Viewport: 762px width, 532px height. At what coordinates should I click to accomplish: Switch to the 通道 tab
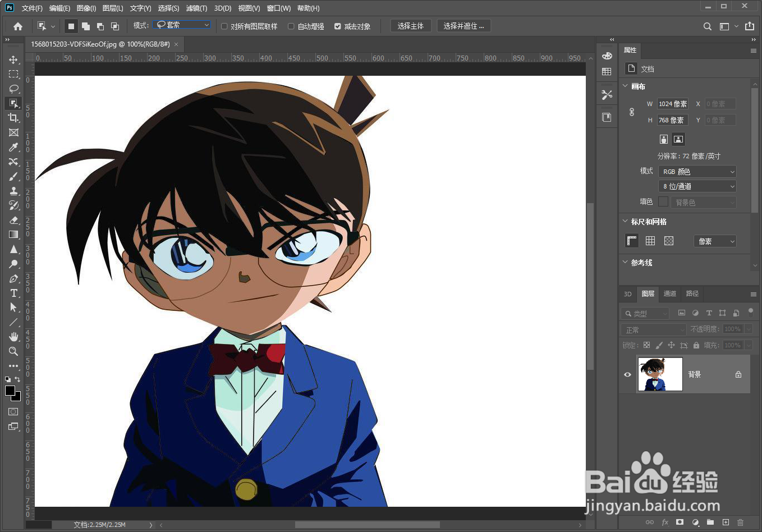[x=670, y=293]
